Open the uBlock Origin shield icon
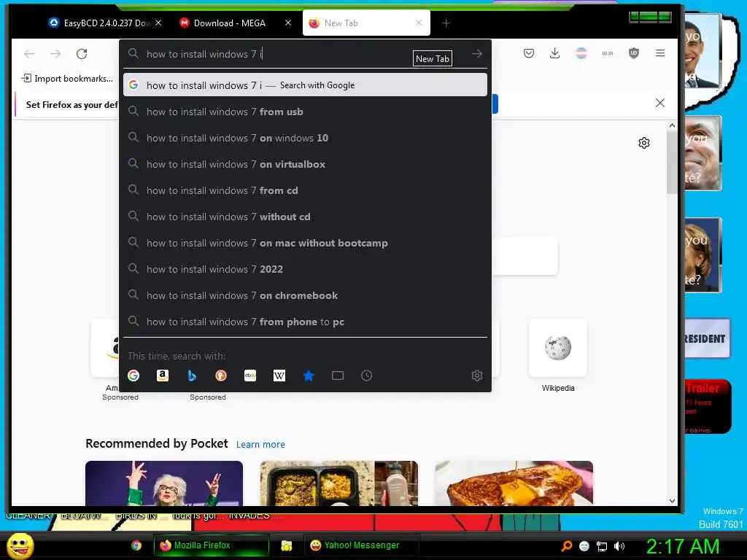747x560 pixels. click(x=634, y=53)
